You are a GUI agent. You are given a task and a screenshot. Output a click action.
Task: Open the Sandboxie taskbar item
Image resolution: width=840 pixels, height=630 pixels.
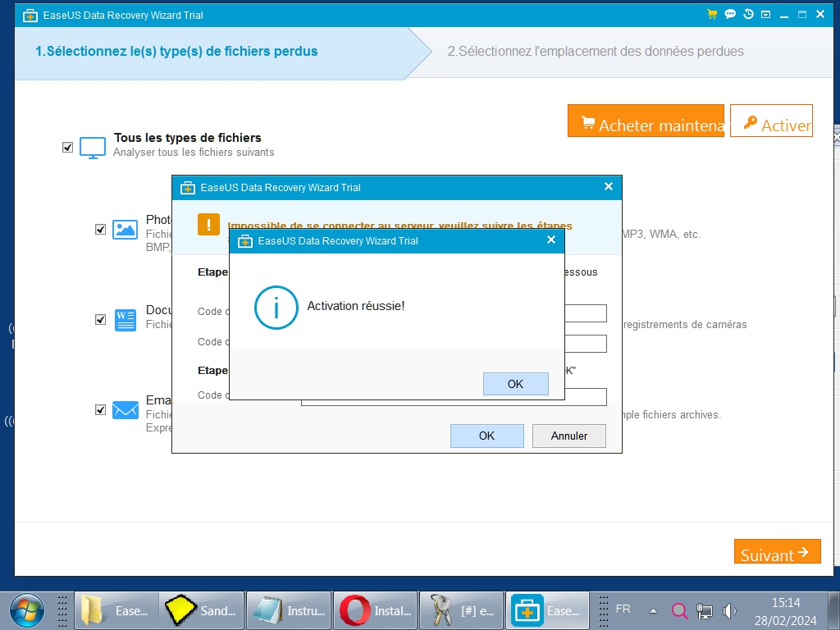coord(202,610)
